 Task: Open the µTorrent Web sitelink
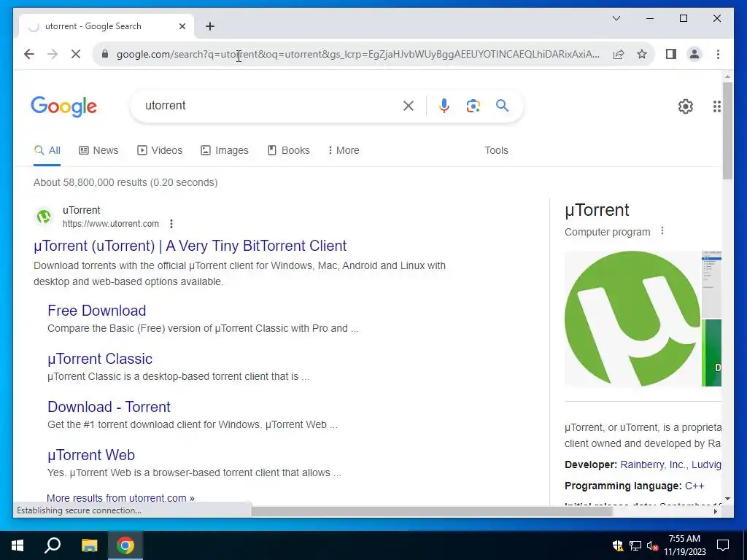[91, 455]
